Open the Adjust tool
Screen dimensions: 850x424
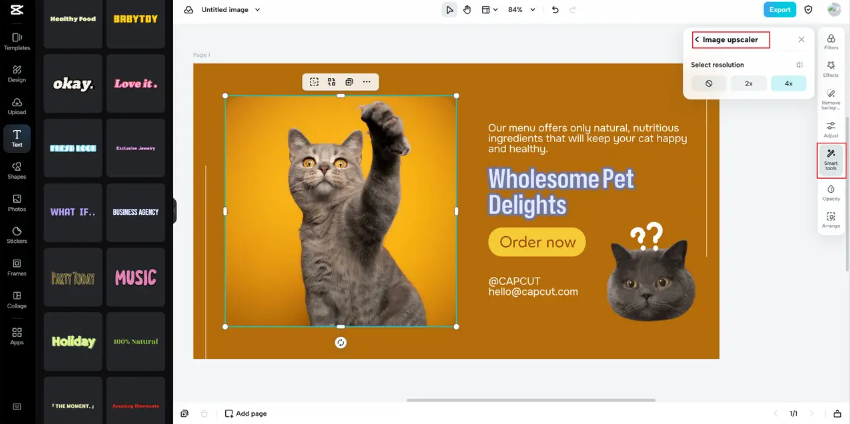tap(831, 130)
